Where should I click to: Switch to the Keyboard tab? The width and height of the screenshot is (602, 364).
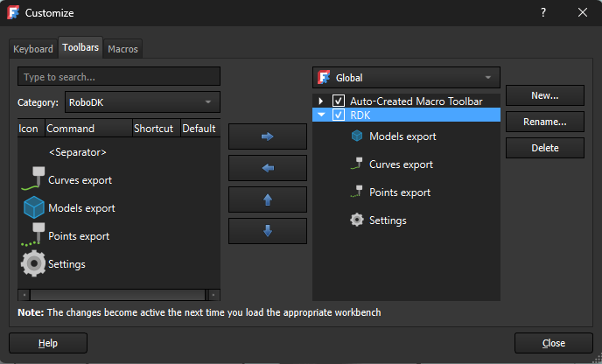33,49
